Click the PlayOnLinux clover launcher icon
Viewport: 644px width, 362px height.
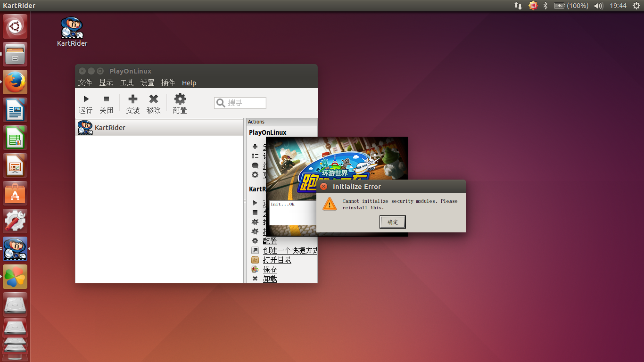(15, 277)
